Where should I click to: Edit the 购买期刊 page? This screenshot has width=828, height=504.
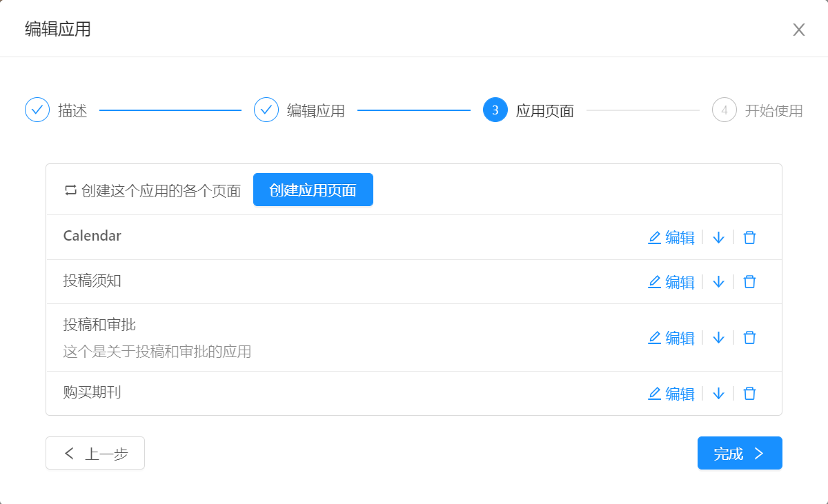pyautogui.click(x=671, y=394)
